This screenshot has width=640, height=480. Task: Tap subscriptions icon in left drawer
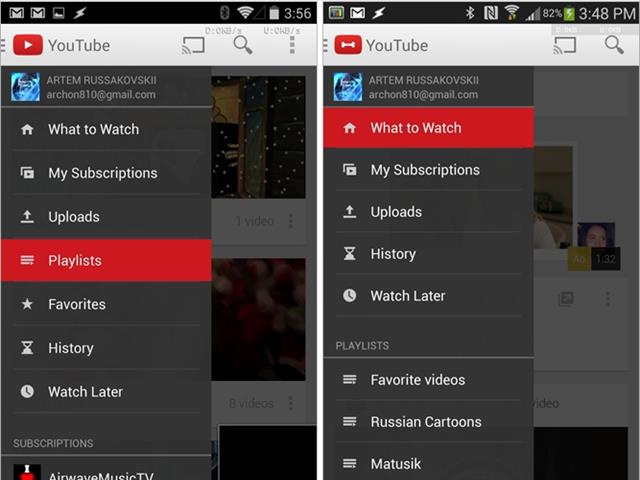27,173
